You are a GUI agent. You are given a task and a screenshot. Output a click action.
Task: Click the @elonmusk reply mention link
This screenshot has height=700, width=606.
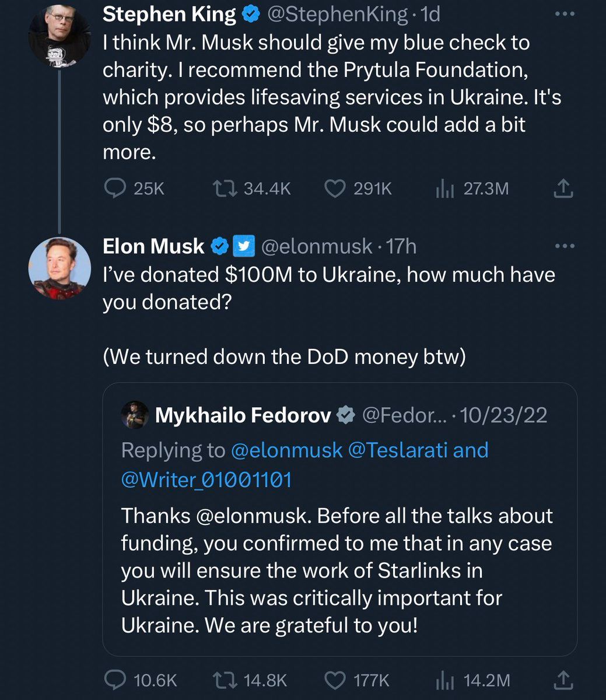pyautogui.click(x=286, y=450)
